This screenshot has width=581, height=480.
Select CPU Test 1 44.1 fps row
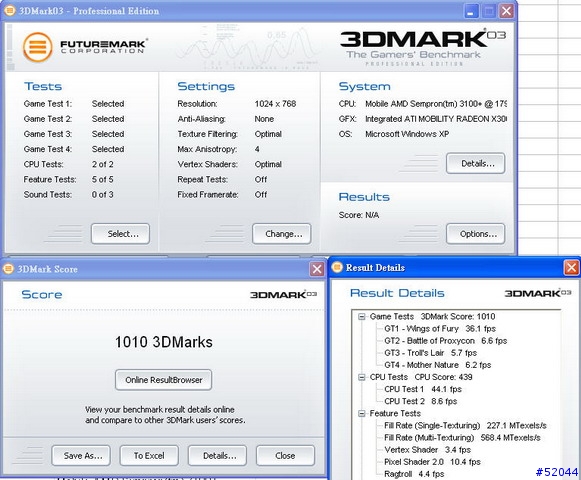[423, 389]
